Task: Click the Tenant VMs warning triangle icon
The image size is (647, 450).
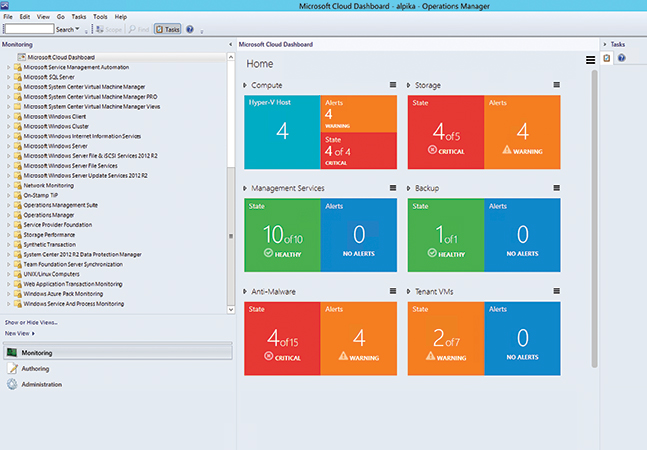Action: tap(430, 356)
